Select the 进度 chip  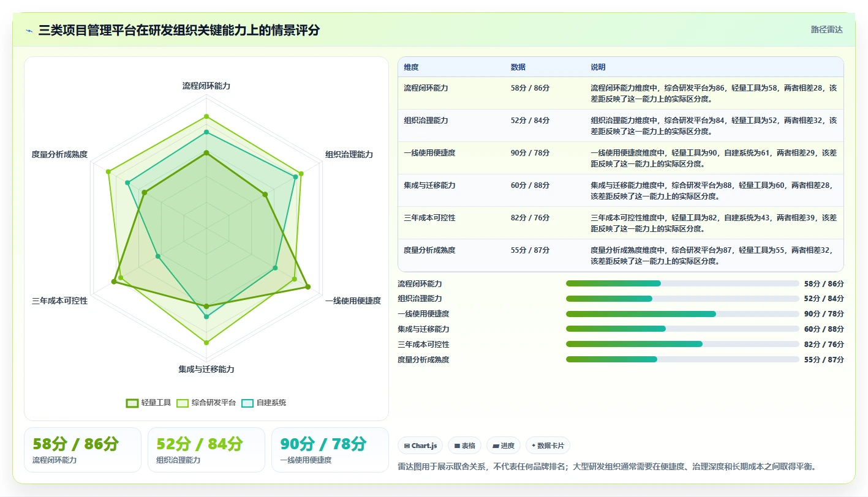(x=504, y=446)
